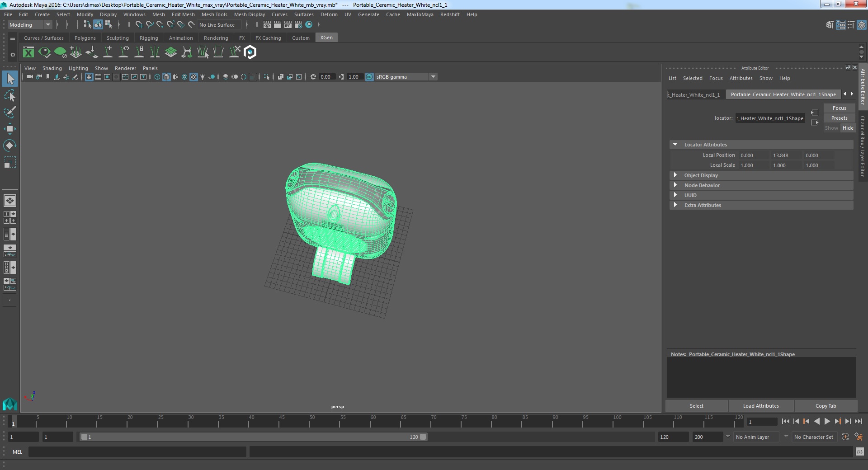The height and width of the screenshot is (470, 868).
Task: Expand the UUID section
Action: 675,195
